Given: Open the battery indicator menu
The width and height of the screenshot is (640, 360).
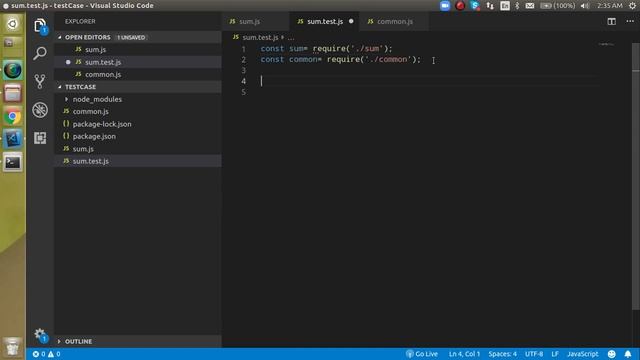Looking at the screenshot, I should coord(558,6).
